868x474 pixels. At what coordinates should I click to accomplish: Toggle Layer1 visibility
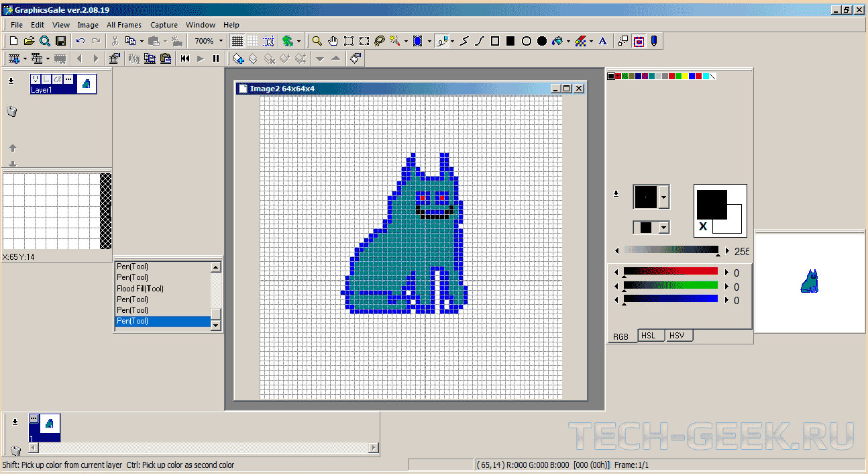[x=36, y=79]
